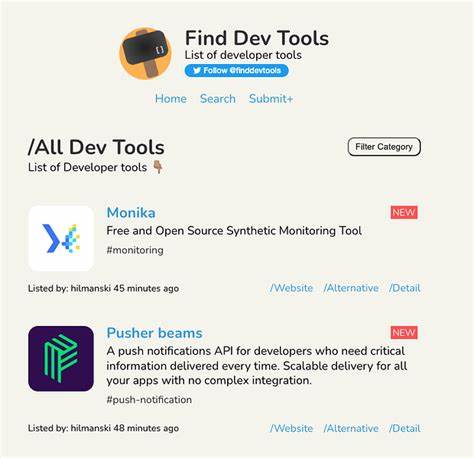Click 'Listed by: hilmanski 48 minutes ago'

(x=103, y=428)
